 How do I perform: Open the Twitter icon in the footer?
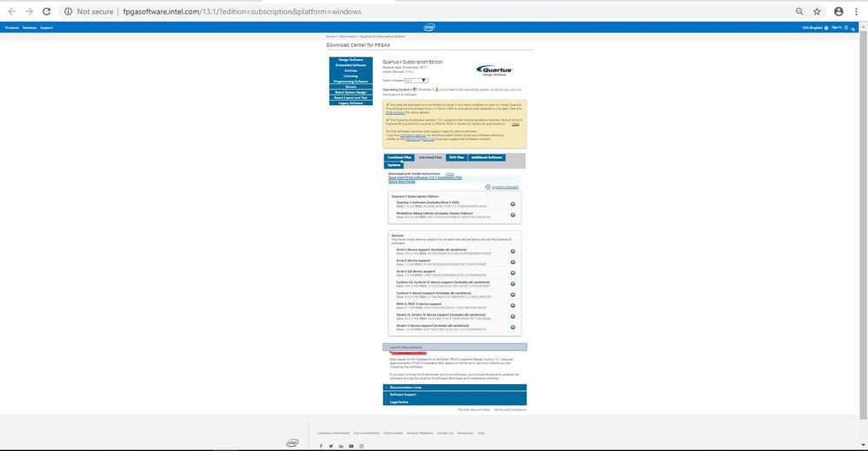click(331, 446)
